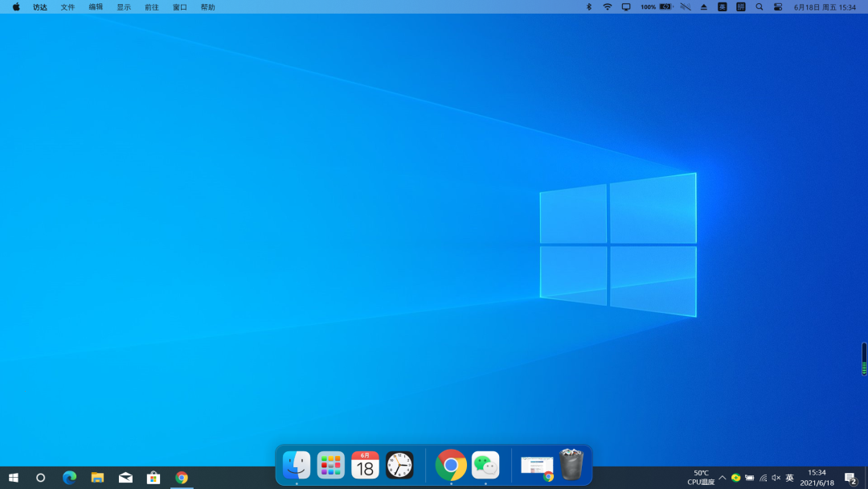
Task: Open Google Chrome from the dock
Action: [x=451, y=465]
